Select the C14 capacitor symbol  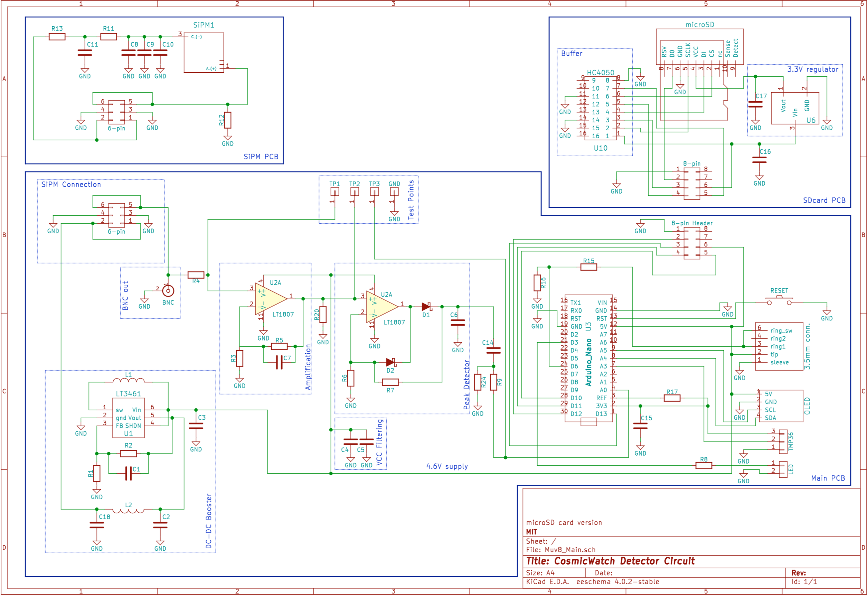tap(494, 351)
